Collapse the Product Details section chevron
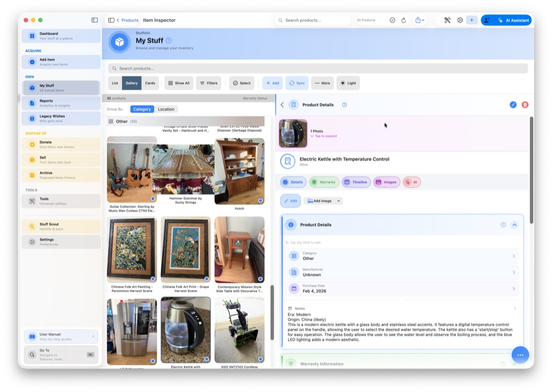This screenshot has height=392, width=552. pos(515,224)
